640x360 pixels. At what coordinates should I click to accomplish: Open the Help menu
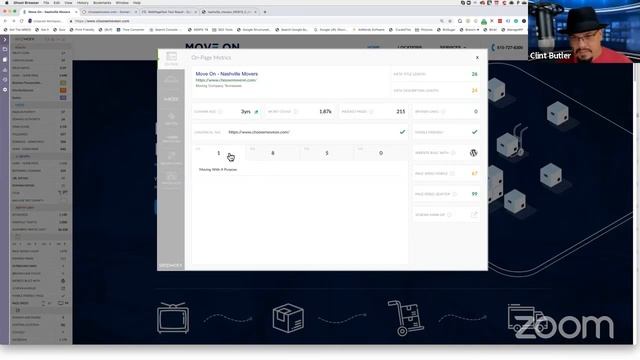pos(137,2)
